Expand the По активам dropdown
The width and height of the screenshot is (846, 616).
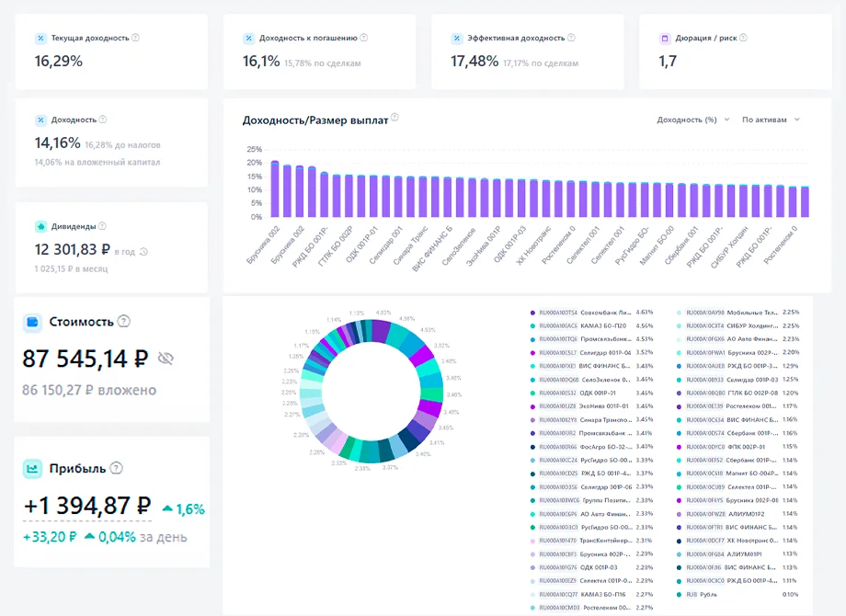(x=771, y=120)
